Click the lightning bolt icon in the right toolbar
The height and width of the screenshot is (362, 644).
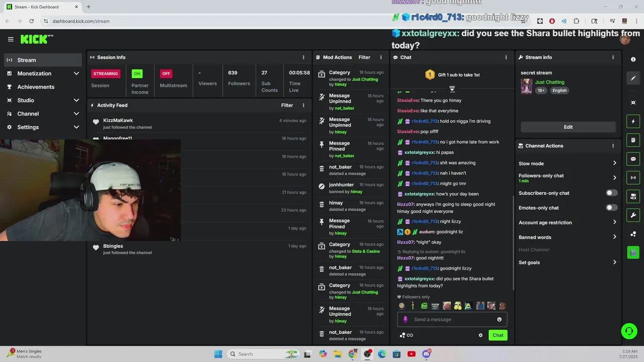tap(633, 121)
